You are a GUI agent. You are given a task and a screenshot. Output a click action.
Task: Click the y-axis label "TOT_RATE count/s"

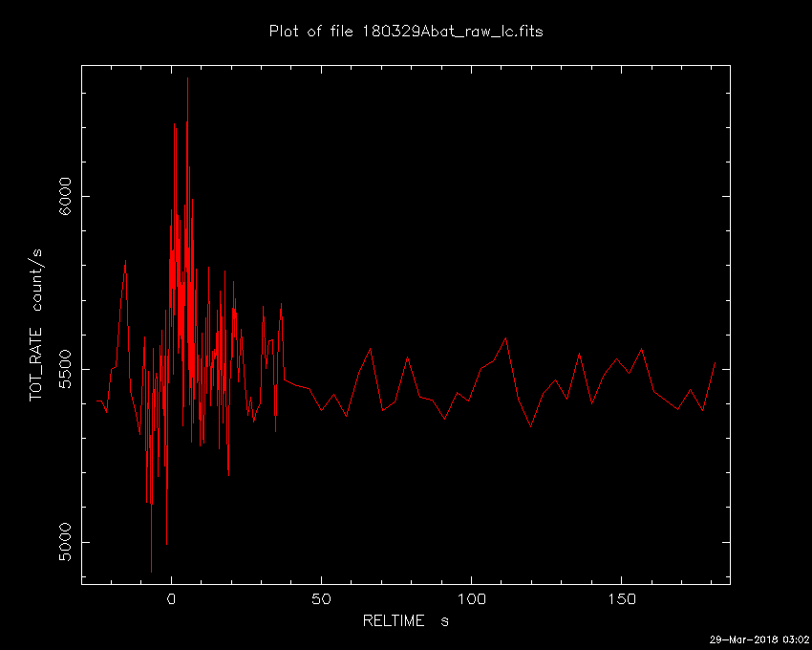click(x=35, y=325)
